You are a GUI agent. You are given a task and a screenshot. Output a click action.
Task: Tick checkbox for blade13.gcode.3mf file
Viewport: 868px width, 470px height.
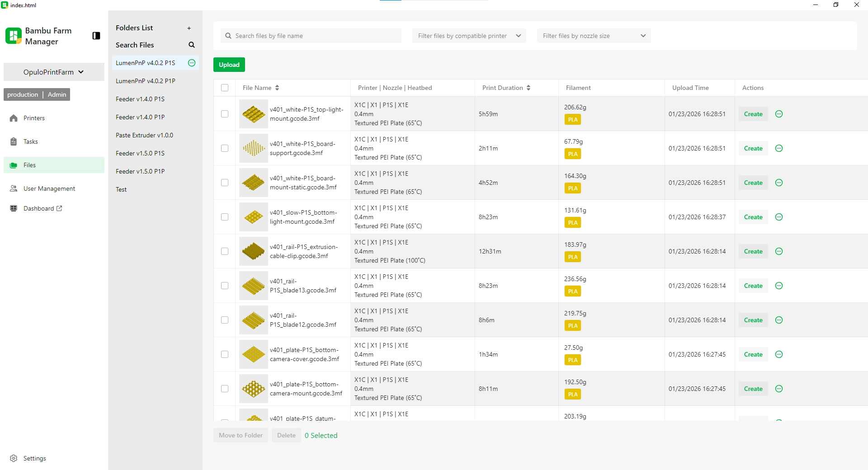225,286
